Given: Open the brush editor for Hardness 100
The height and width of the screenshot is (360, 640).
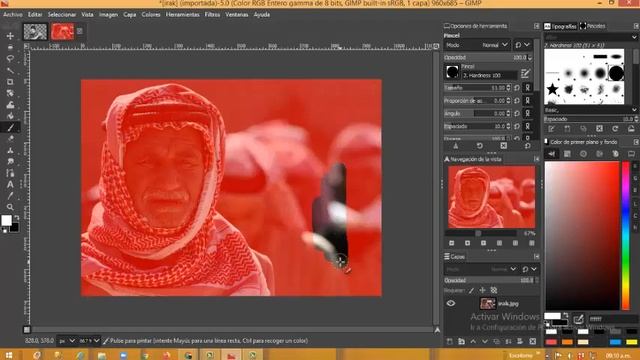Looking at the screenshot, I should 525,74.
